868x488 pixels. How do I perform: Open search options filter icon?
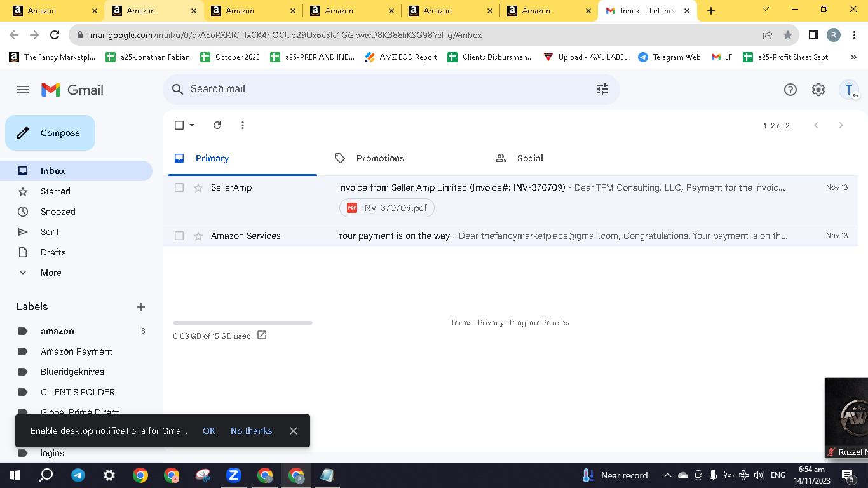(602, 89)
